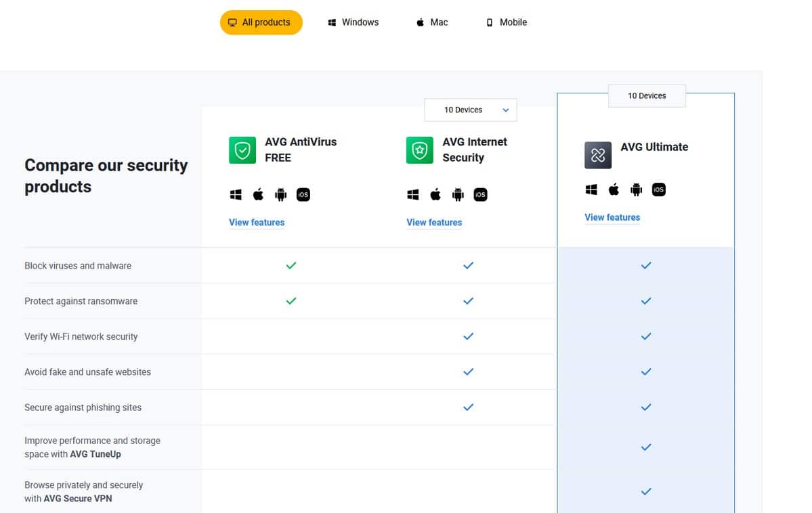Screen dimensions: 812x513
Task: Click the Ultimate checkmark for AVG TuneUp row
Action: pos(646,447)
